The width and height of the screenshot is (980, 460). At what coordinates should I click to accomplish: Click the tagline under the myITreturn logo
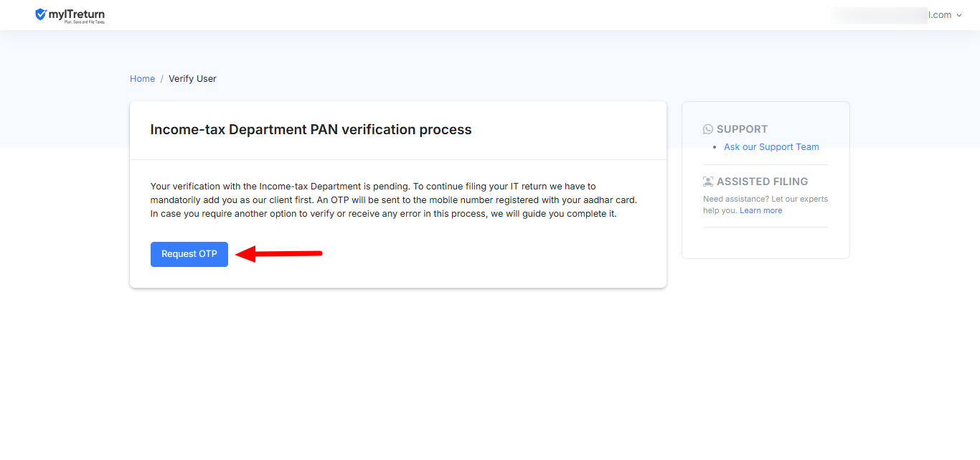(x=85, y=22)
